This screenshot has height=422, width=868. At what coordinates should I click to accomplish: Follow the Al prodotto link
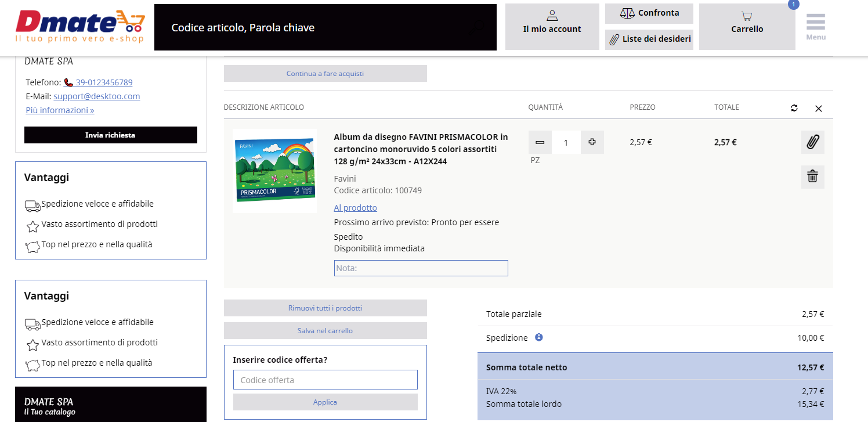(x=356, y=208)
